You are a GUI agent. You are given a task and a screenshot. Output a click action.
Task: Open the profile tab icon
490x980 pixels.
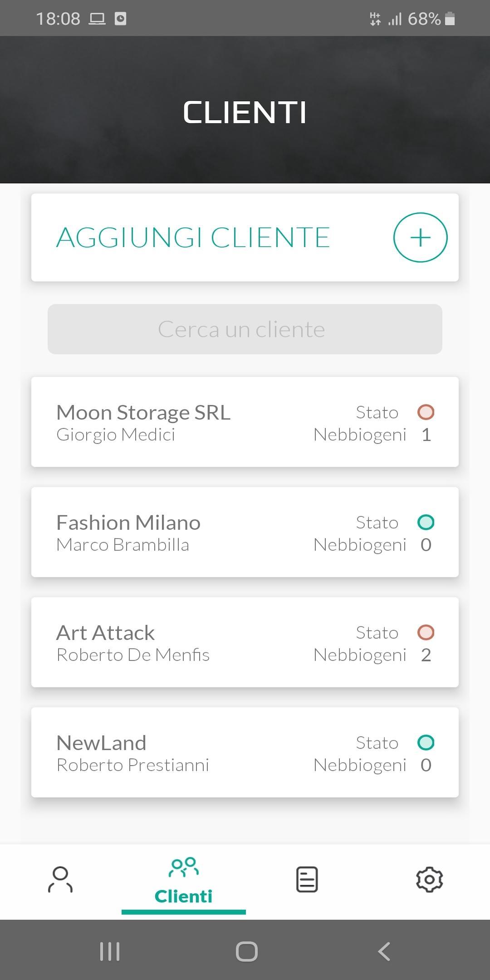tap(60, 879)
